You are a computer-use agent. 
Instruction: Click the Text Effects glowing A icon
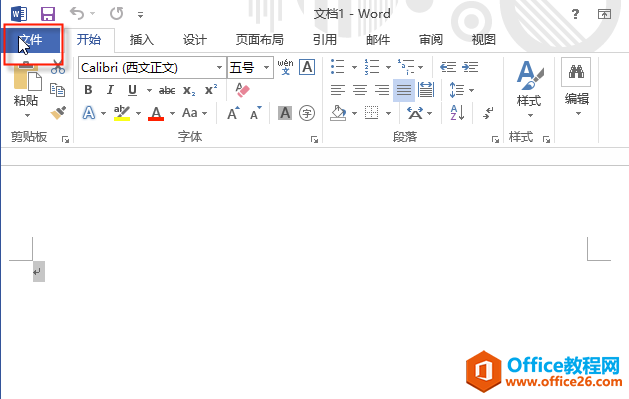(x=89, y=113)
